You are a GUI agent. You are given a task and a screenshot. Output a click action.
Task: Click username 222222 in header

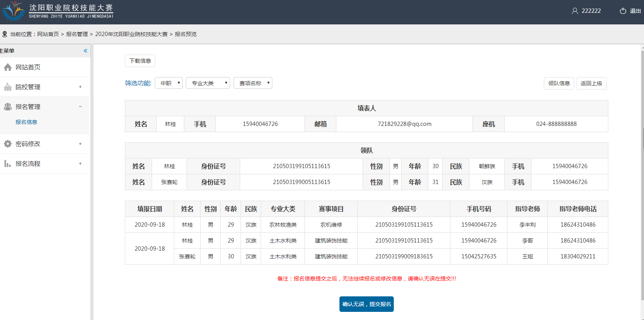click(591, 11)
